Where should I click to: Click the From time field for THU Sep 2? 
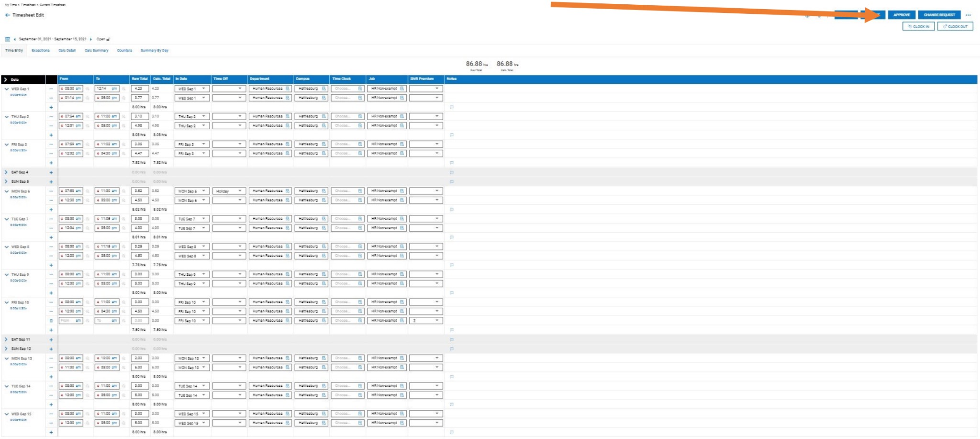70,116
